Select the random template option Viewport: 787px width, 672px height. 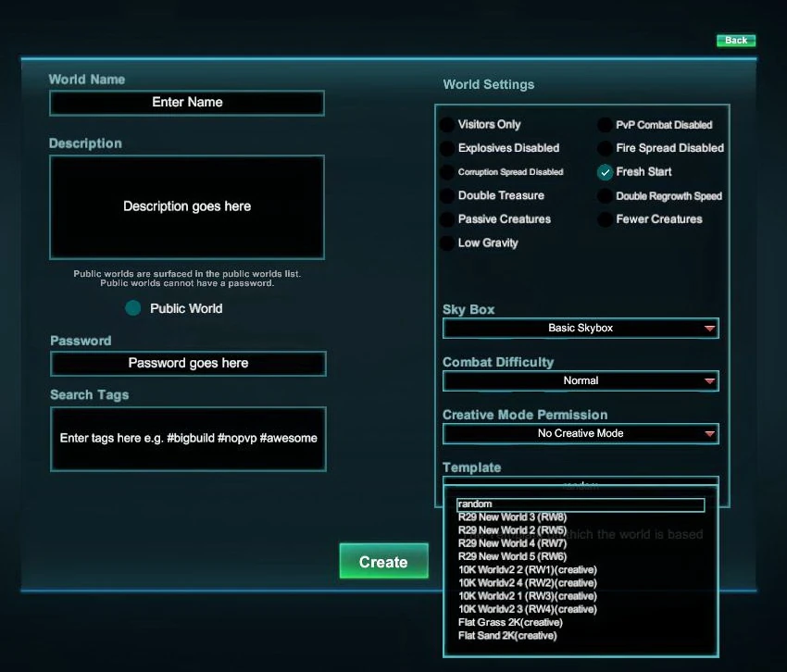(581, 504)
